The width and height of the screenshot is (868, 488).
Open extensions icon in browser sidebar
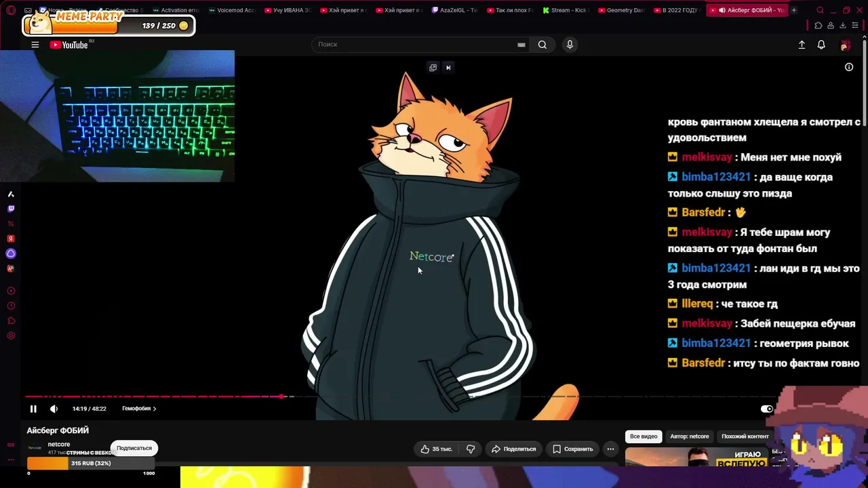11,321
